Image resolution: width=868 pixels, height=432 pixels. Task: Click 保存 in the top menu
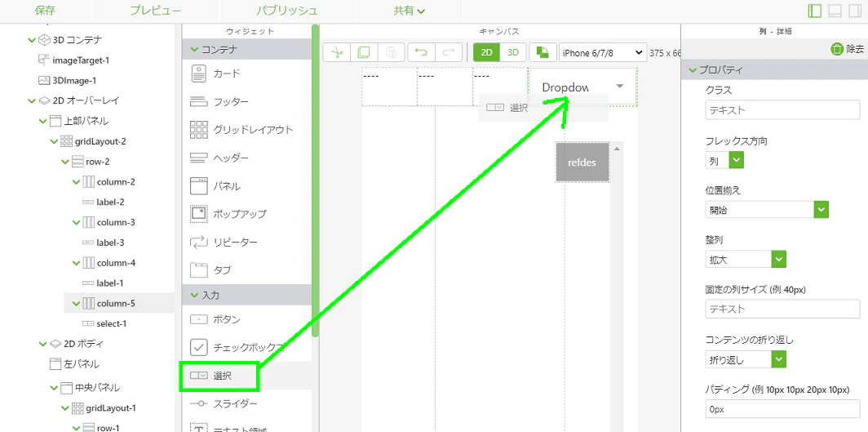coord(45,11)
